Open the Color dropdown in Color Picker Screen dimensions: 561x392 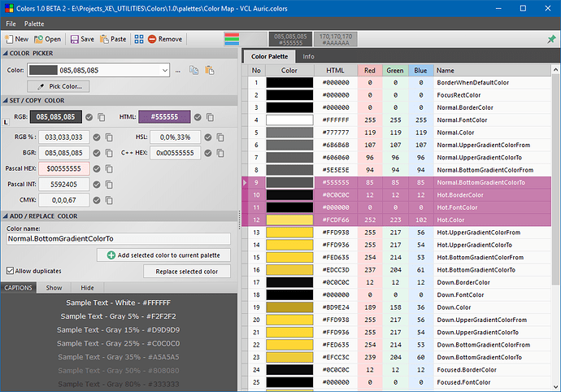[x=164, y=71]
